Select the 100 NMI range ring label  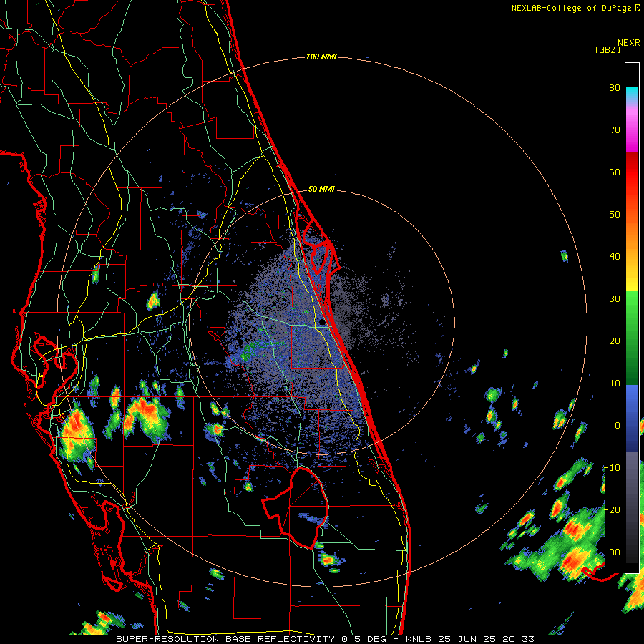coord(321,57)
